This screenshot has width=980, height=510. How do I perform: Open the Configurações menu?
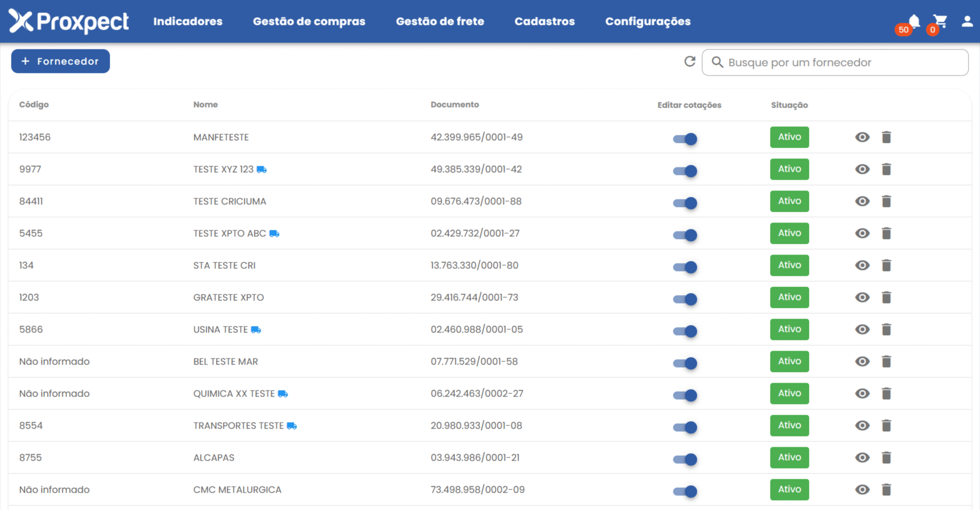[648, 21]
